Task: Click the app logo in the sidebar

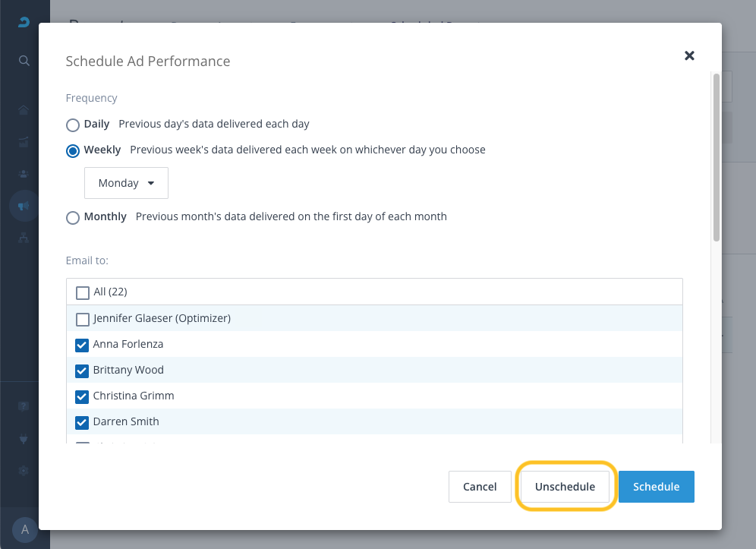Action: click(24, 22)
